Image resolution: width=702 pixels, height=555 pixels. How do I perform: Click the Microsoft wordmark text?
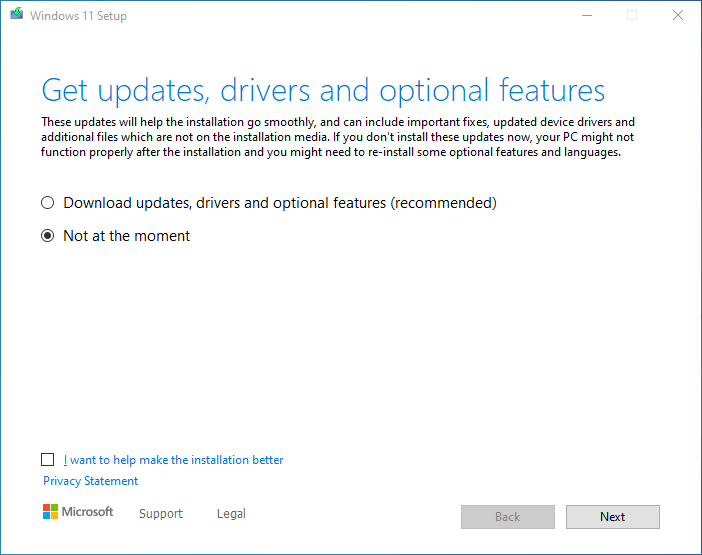tap(87, 512)
